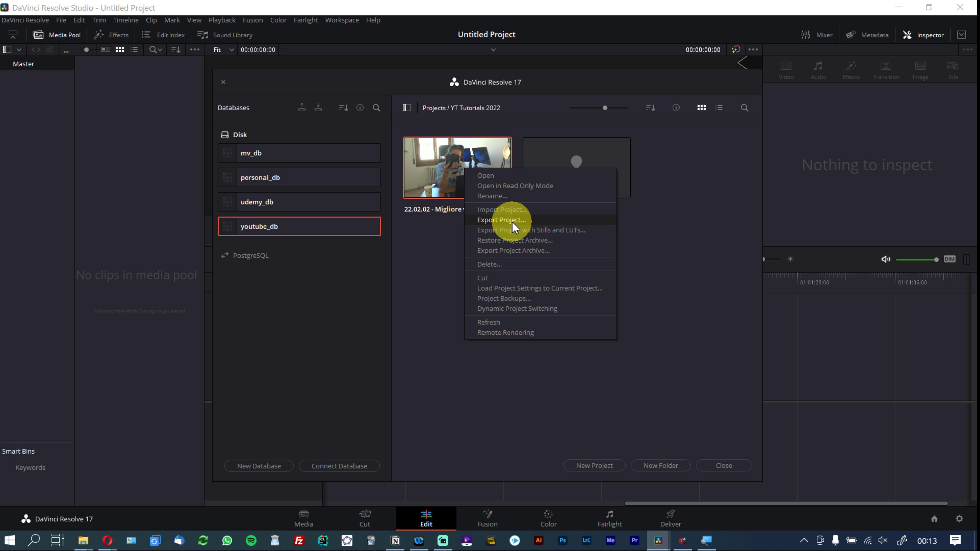The image size is (980, 551).
Task: Show project info icon in Project Manager
Action: tap(676, 108)
